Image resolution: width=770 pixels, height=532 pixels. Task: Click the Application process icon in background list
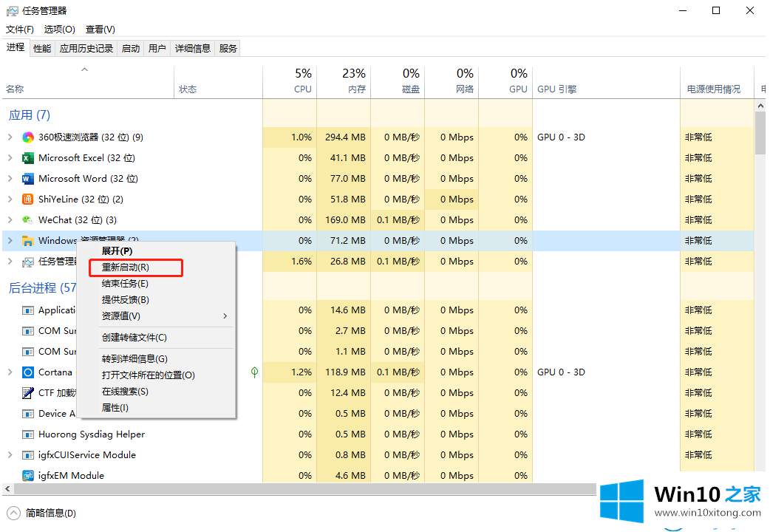[x=28, y=310]
